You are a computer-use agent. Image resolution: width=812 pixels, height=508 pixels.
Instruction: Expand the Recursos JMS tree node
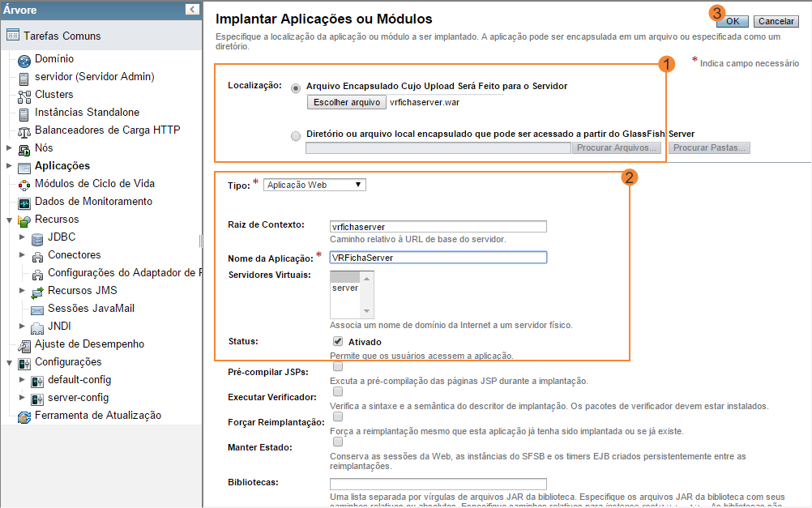22,291
